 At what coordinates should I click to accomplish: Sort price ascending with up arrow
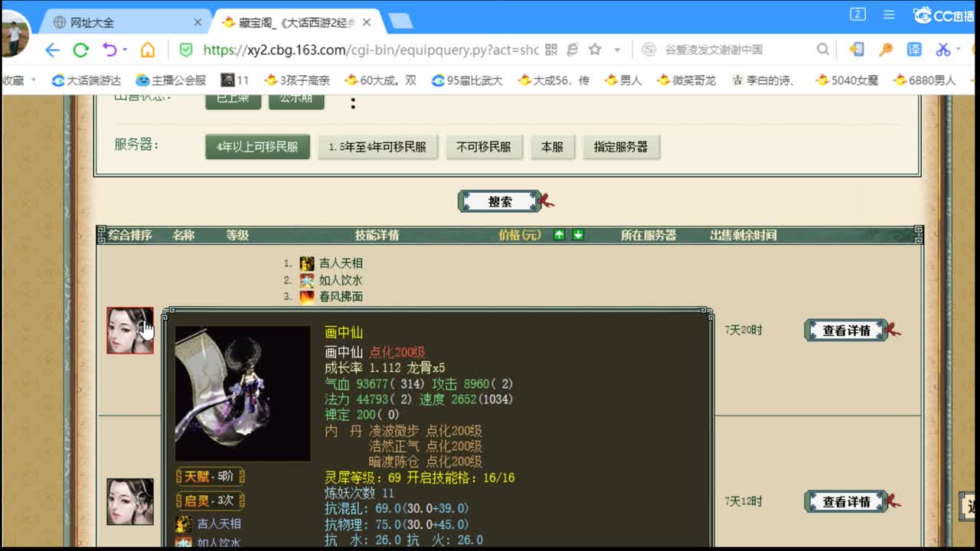559,235
